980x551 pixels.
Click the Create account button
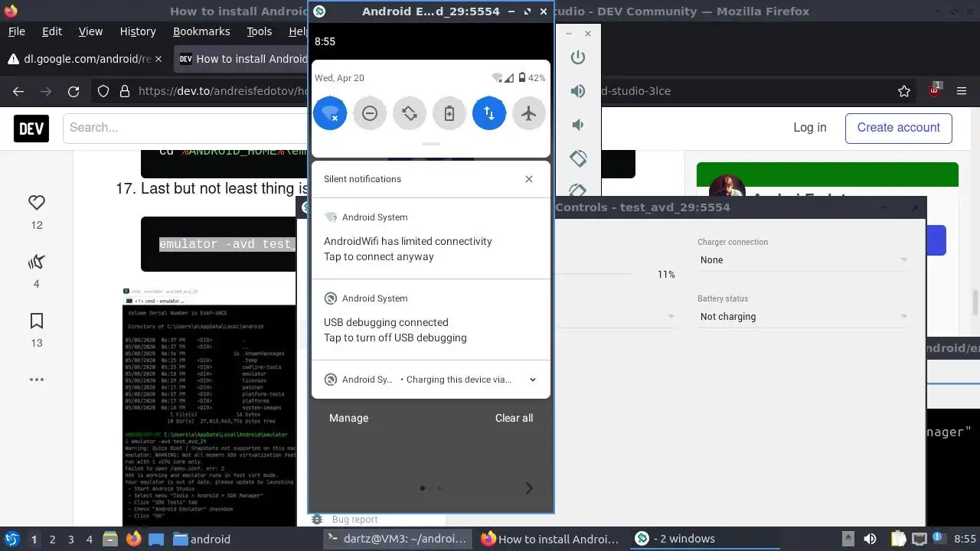pyautogui.click(x=898, y=128)
